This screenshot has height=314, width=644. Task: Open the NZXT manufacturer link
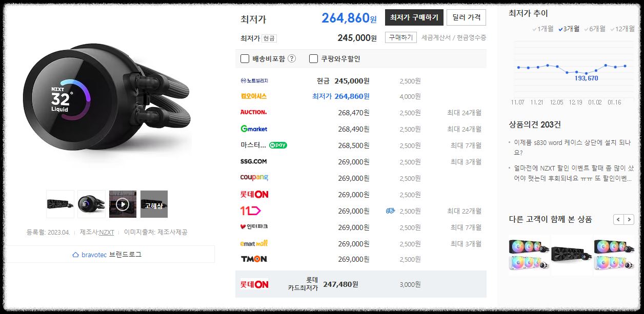[107, 232]
